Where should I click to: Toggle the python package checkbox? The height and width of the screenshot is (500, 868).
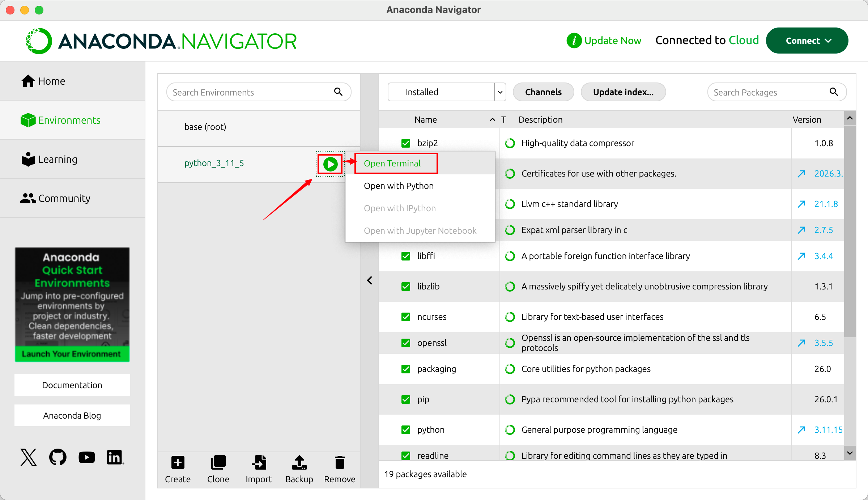[x=406, y=430]
